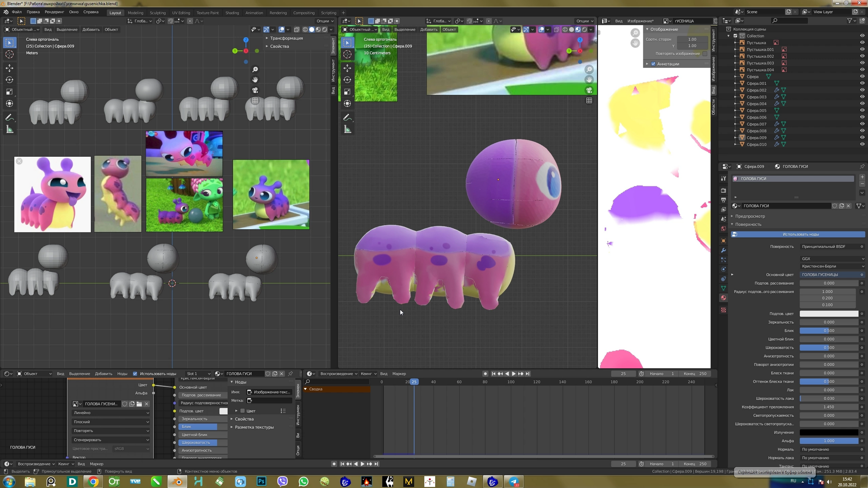Hide Пустышка in outliner
The height and width of the screenshot is (488, 868).
[862, 43]
